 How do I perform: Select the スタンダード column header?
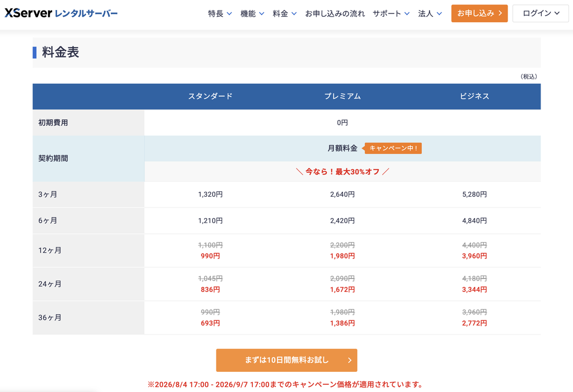coord(210,96)
